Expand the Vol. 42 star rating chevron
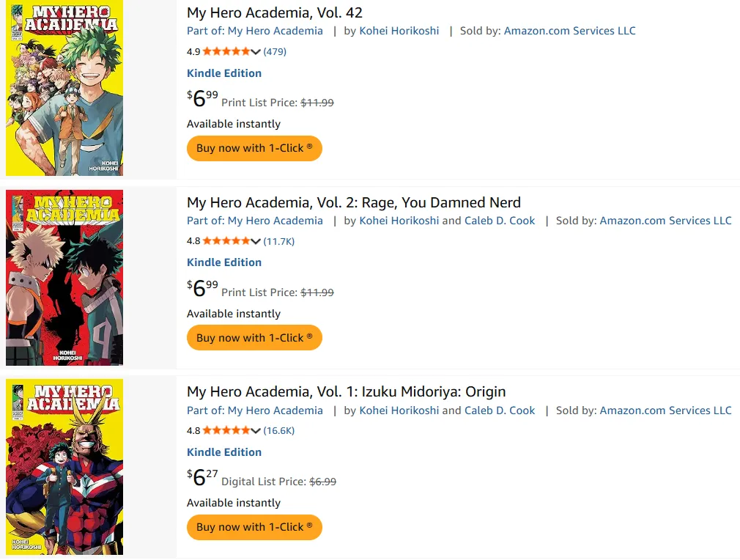The width and height of the screenshot is (740, 560). [x=256, y=51]
